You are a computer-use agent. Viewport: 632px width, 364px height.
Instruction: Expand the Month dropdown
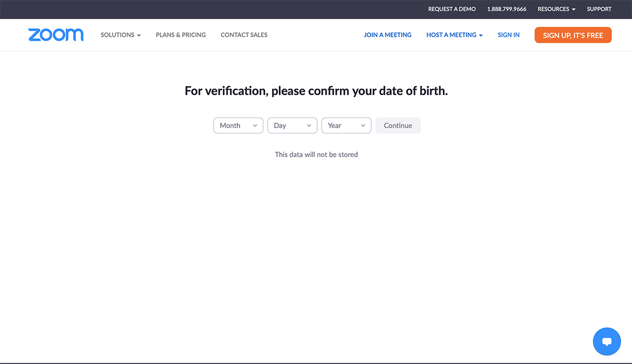click(238, 125)
